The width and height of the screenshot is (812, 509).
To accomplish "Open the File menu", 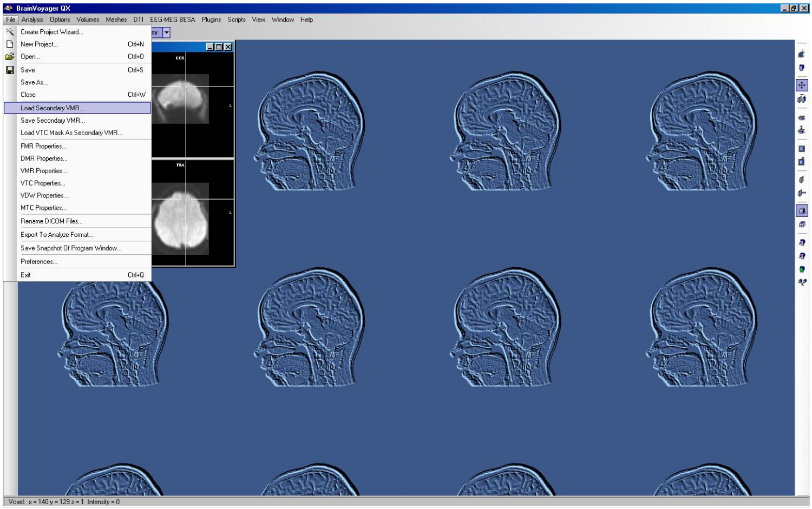I will click(x=11, y=19).
